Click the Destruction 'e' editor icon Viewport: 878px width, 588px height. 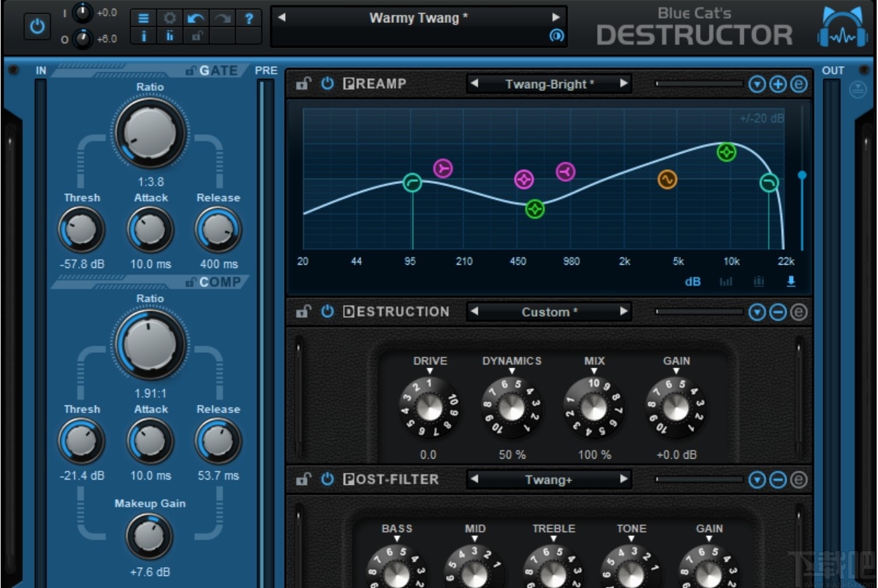(x=798, y=312)
